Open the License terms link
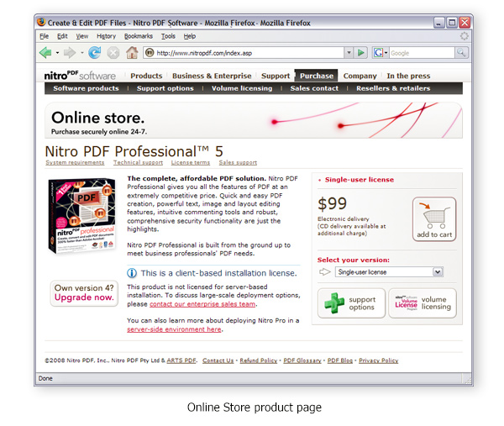 [x=191, y=162]
